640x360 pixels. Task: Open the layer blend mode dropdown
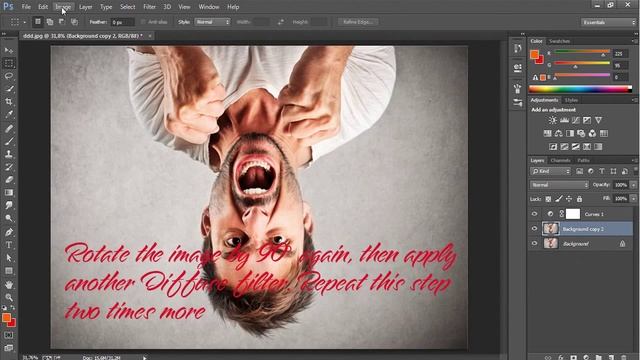click(x=559, y=185)
